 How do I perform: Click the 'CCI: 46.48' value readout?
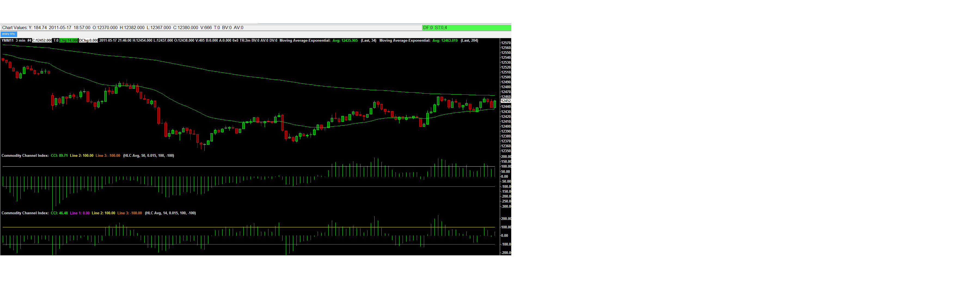(59, 213)
